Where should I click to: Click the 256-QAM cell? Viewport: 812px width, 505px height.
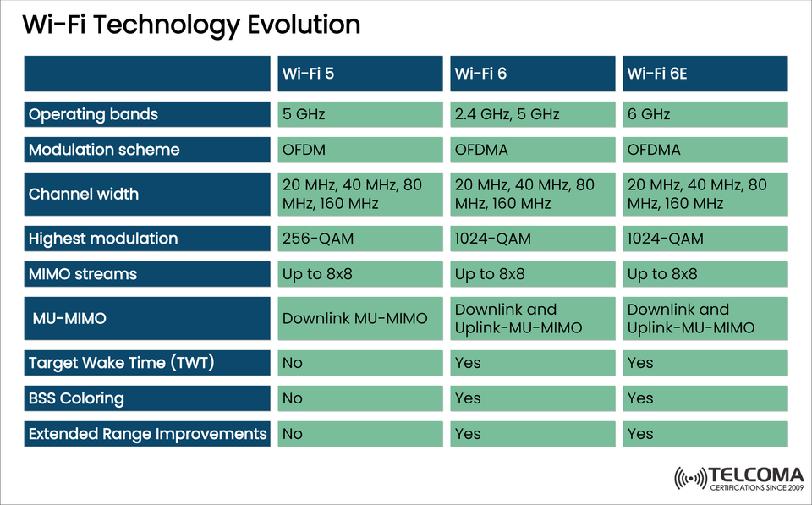click(359, 239)
